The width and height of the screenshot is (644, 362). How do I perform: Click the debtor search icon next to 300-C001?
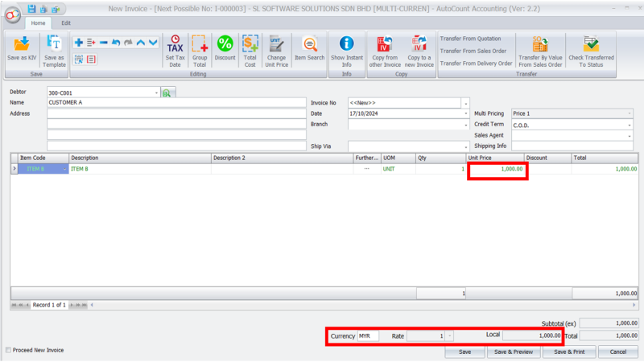(168, 93)
